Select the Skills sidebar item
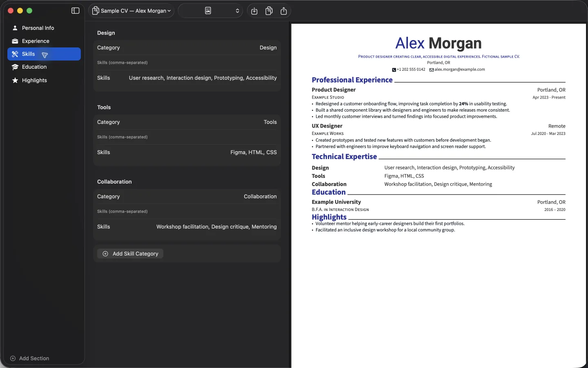Image resolution: width=588 pixels, height=368 pixels. pyautogui.click(x=44, y=54)
